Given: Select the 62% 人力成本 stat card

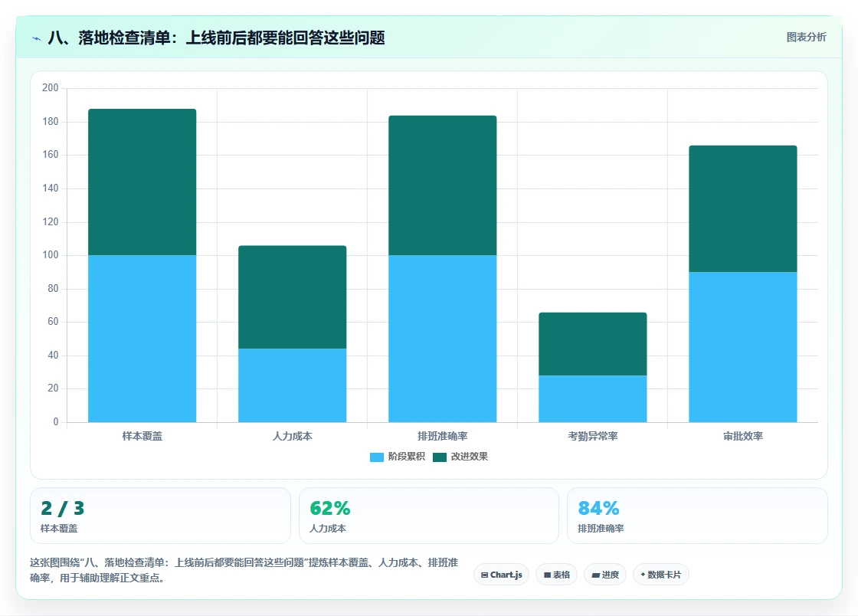Looking at the screenshot, I should click(x=429, y=516).
